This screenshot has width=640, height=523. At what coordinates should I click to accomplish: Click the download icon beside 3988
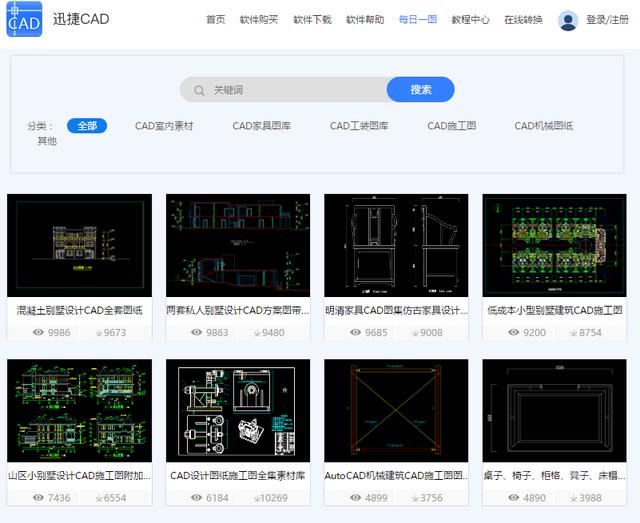pos(574,499)
